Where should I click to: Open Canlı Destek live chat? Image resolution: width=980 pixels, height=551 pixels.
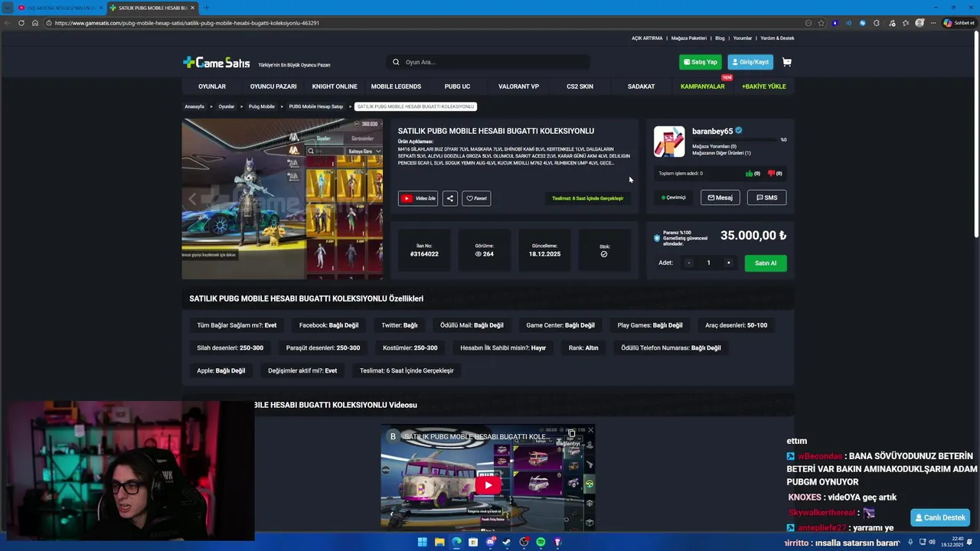940,517
